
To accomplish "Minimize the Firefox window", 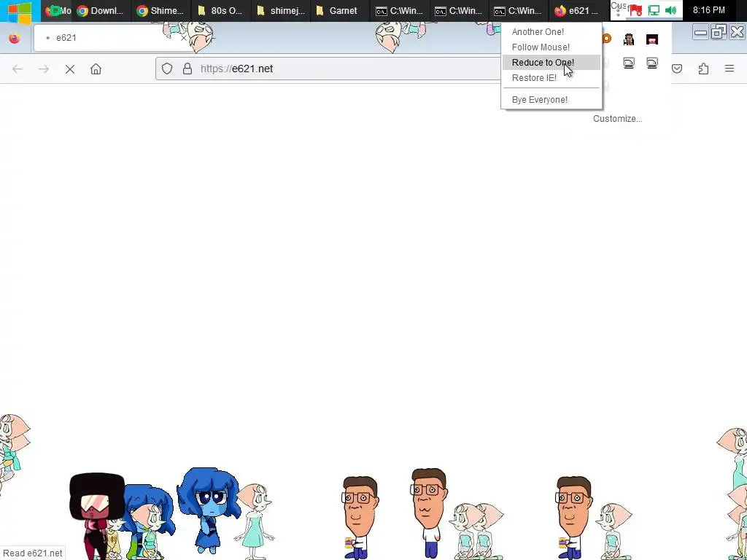I will point(700,32).
